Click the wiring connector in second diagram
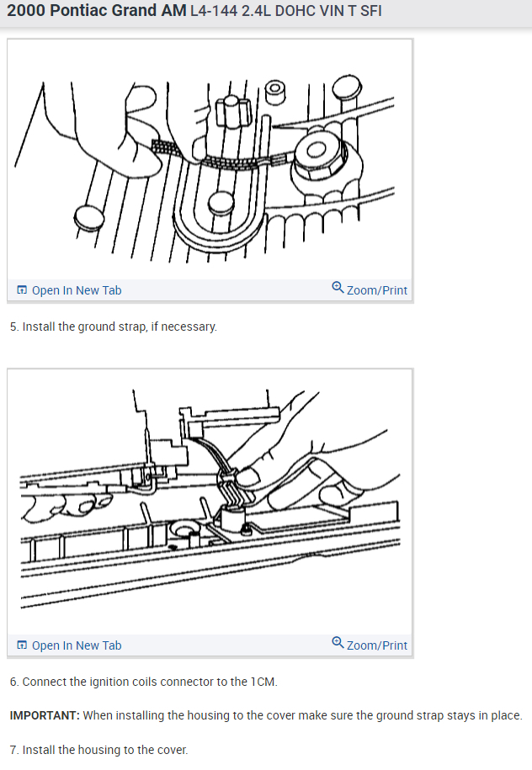 click(231, 486)
